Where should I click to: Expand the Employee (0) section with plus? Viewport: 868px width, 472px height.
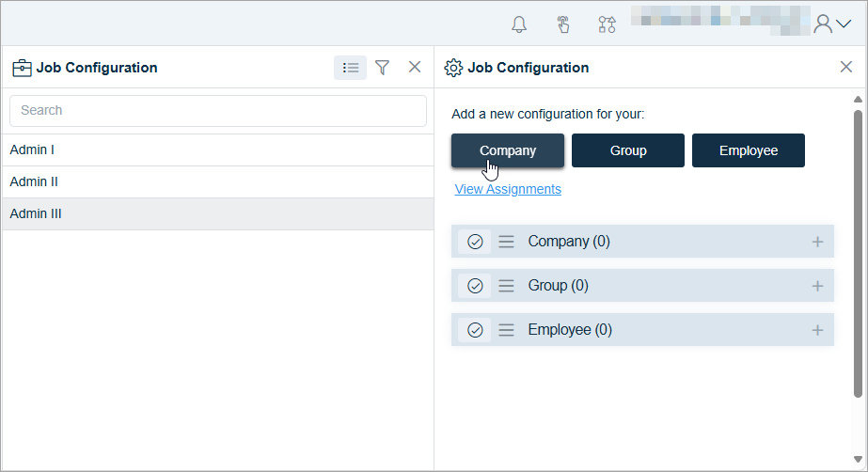[x=817, y=330]
